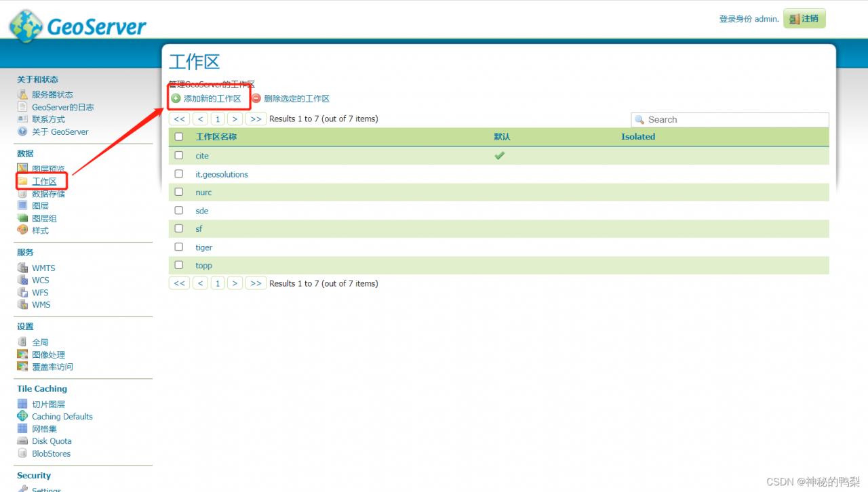Go to previous page using bottom < button

point(200,283)
